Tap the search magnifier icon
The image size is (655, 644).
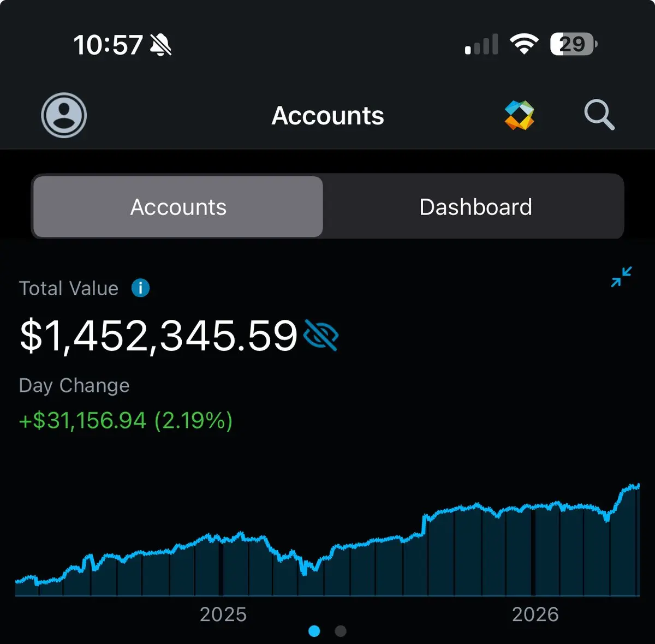point(599,115)
